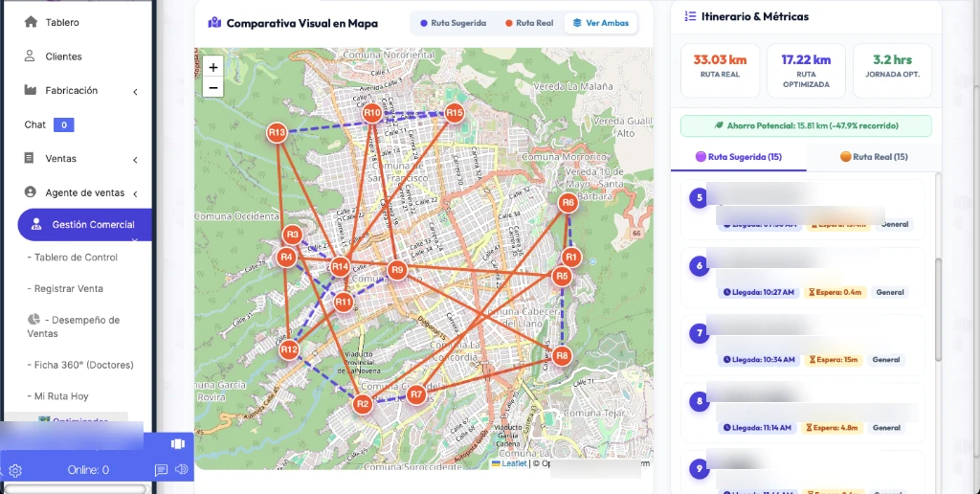
Task: Open marker R9 on the map
Action: click(x=397, y=270)
